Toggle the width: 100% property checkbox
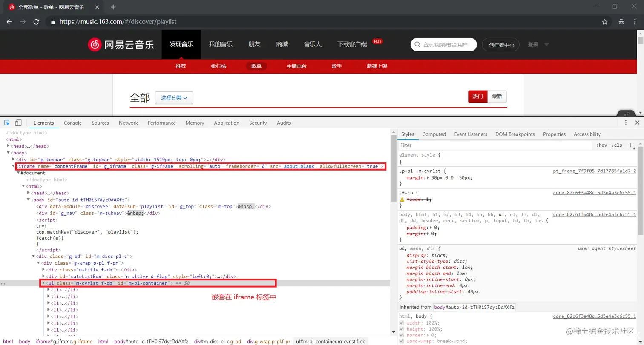This screenshot has width=644, height=345. click(x=401, y=323)
